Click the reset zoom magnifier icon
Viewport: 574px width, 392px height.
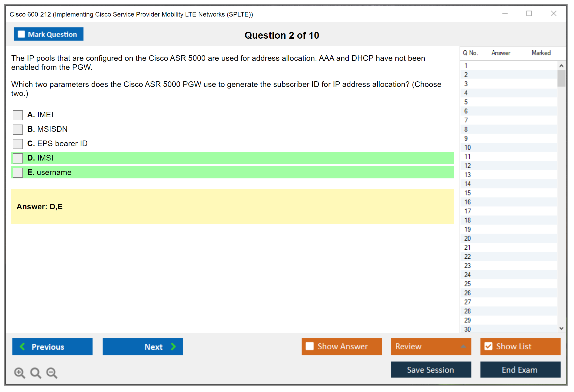click(36, 373)
